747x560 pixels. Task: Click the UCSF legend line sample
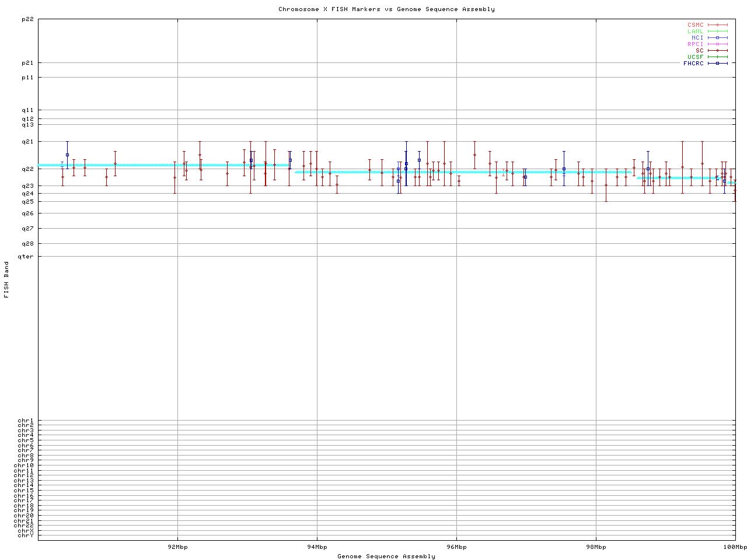(x=717, y=57)
